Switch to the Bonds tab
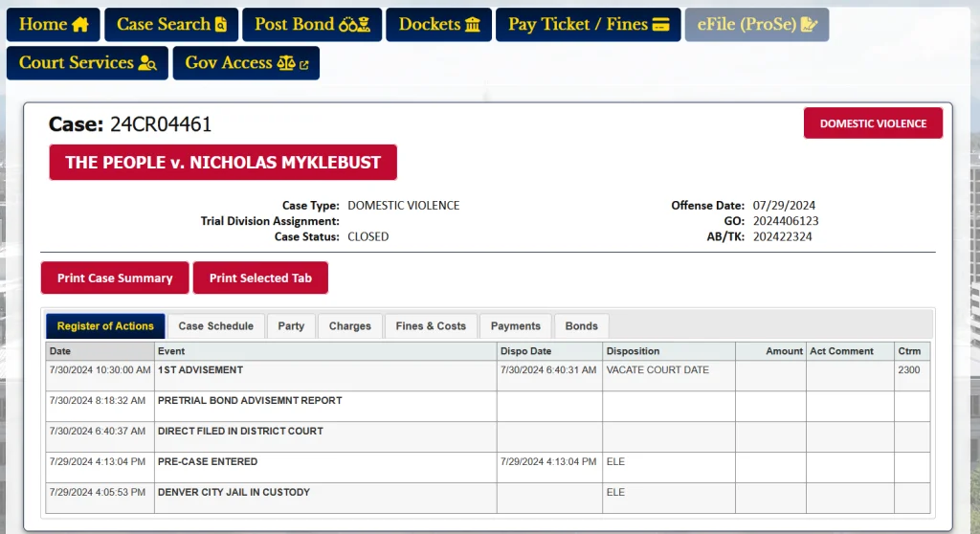The width and height of the screenshot is (980, 534). pos(581,326)
